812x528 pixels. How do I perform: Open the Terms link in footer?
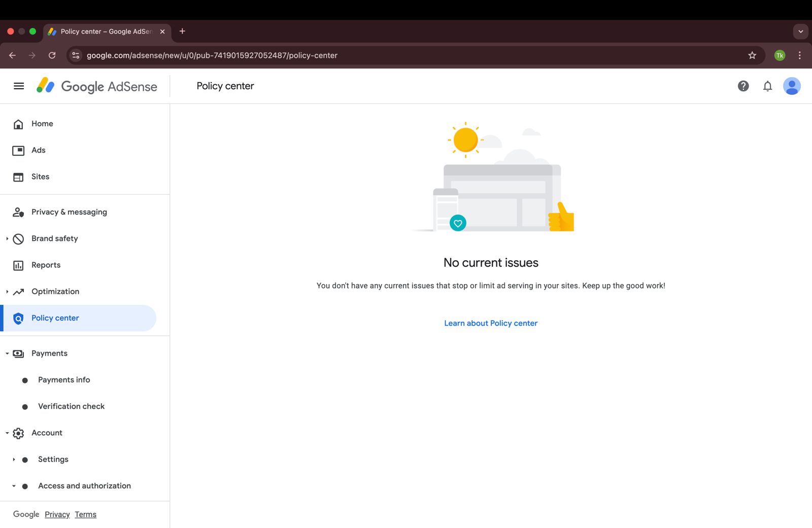[85, 514]
